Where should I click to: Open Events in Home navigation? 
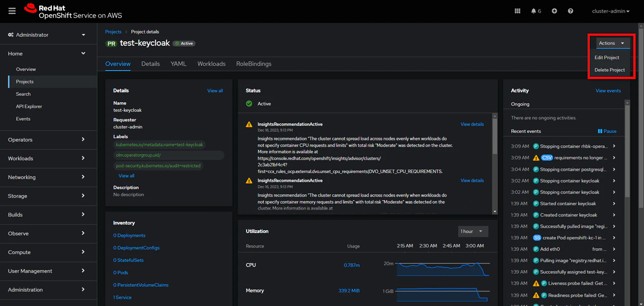(x=23, y=119)
